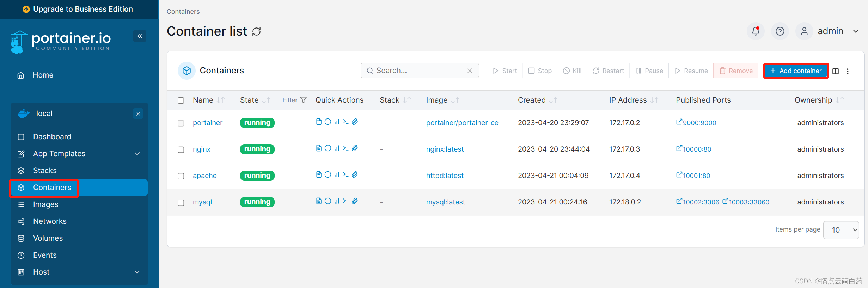Open stats quick action for nginx container

[x=337, y=148]
